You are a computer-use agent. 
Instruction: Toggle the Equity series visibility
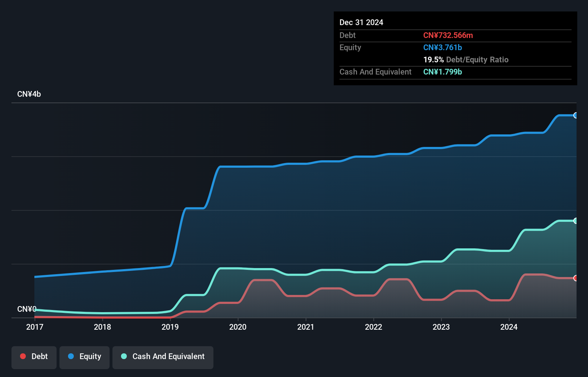[x=84, y=357]
